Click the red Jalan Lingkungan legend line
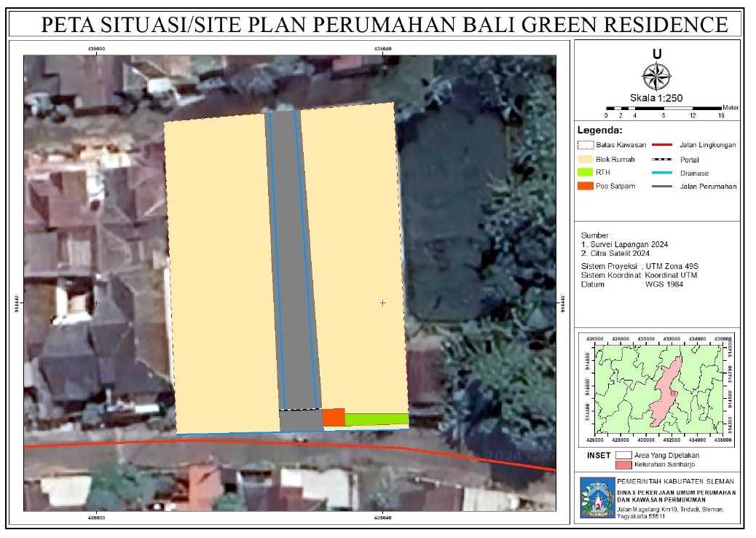This screenshot has width=756, height=538. click(x=661, y=145)
